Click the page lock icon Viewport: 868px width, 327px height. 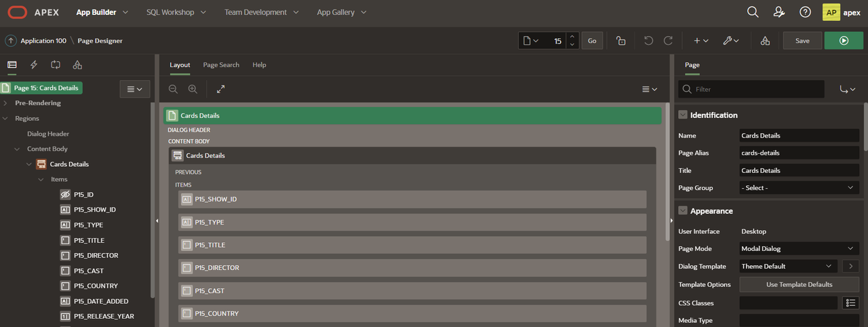pos(620,41)
